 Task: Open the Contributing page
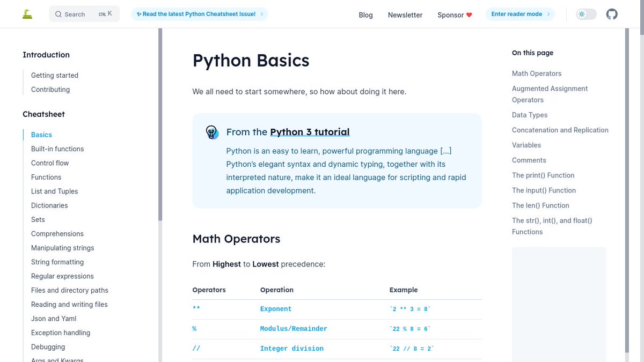50,90
